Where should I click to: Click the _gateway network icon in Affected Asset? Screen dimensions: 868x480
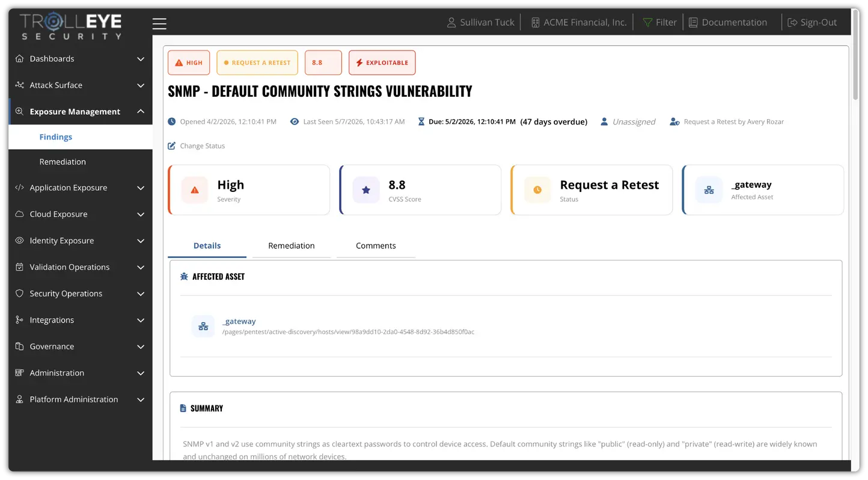tap(203, 326)
